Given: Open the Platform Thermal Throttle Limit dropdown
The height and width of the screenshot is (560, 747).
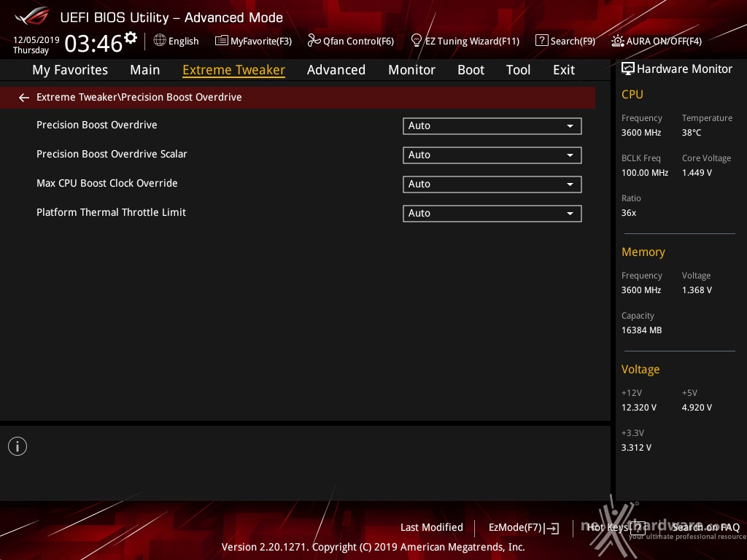Looking at the screenshot, I should 492,214.
